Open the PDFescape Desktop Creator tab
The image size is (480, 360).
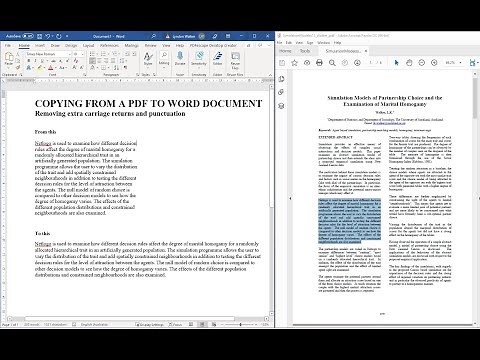point(213,46)
